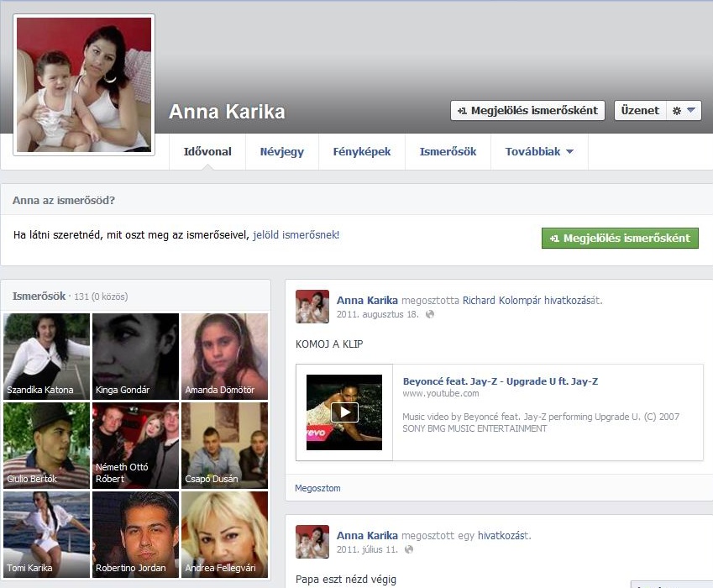The image size is (713, 588).
Task: Click the globe privacy icon on July post
Action: tap(409, 549)
